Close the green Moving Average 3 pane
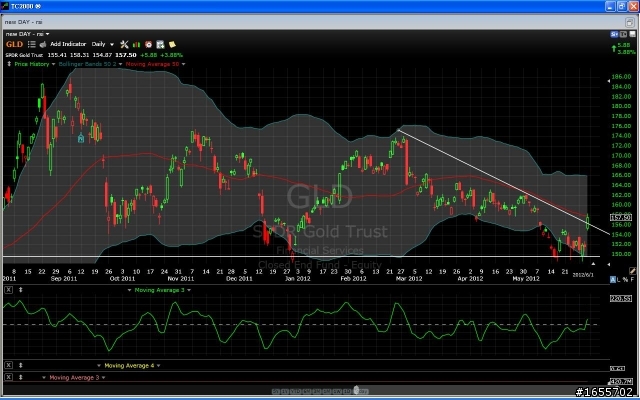This screenshot has width=640, height=400. click(x=9, y=290)
